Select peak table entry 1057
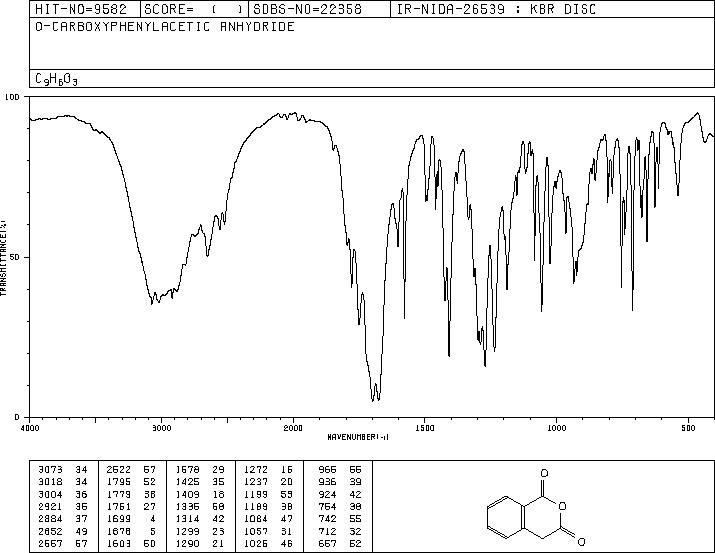 point(256,532)
